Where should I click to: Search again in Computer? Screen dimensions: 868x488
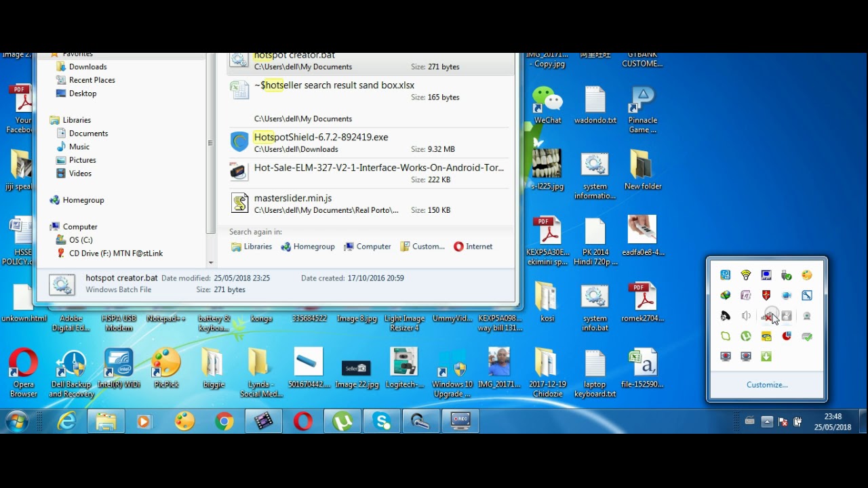tap(368, 247)
